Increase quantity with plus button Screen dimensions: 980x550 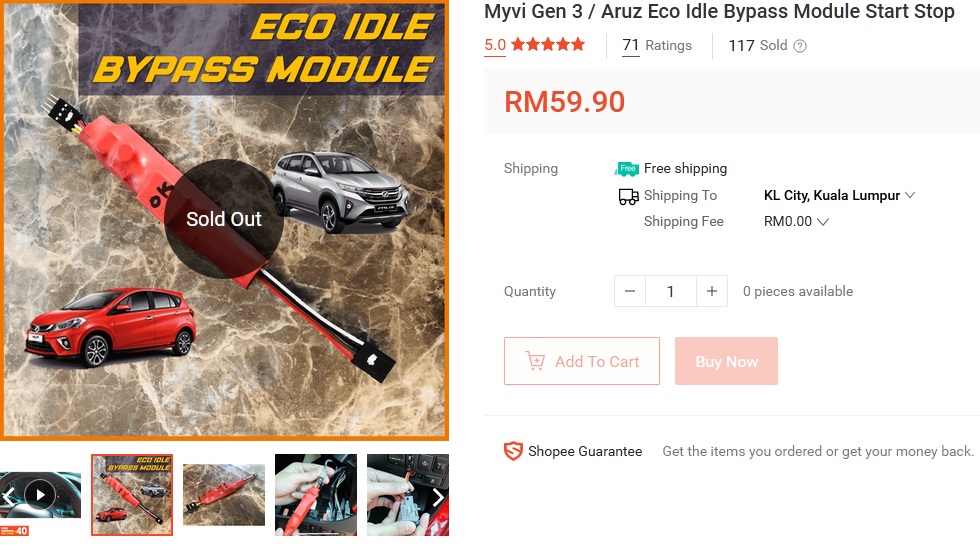[712, 291]
